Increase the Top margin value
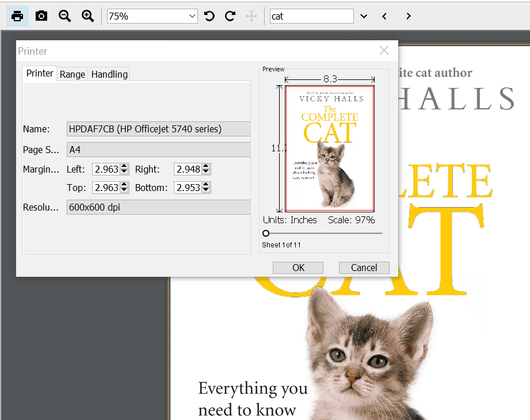This screenshot has width=530, height=420. (x=124, y=185)
